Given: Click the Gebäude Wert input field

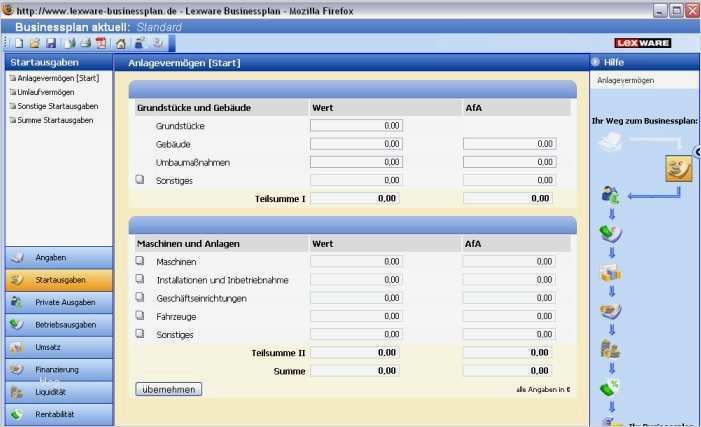Looking at the screenshot, I should pos(356,144).
